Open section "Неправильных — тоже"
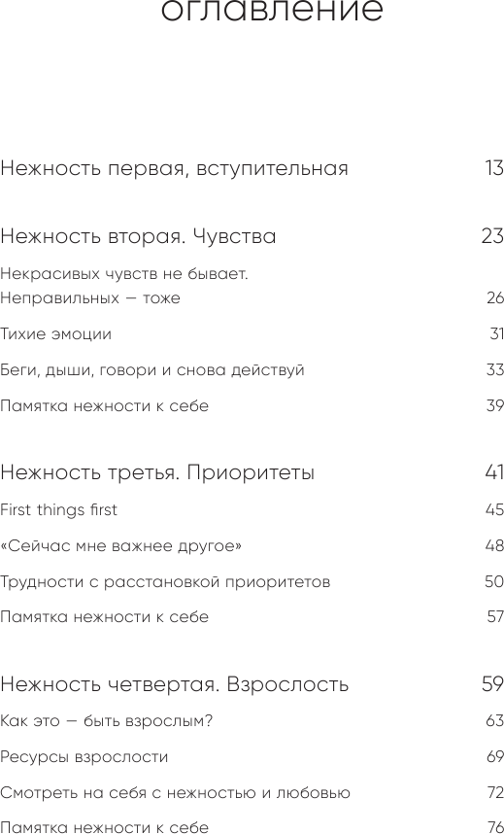 pyautogui.click(x=90, y=297)
